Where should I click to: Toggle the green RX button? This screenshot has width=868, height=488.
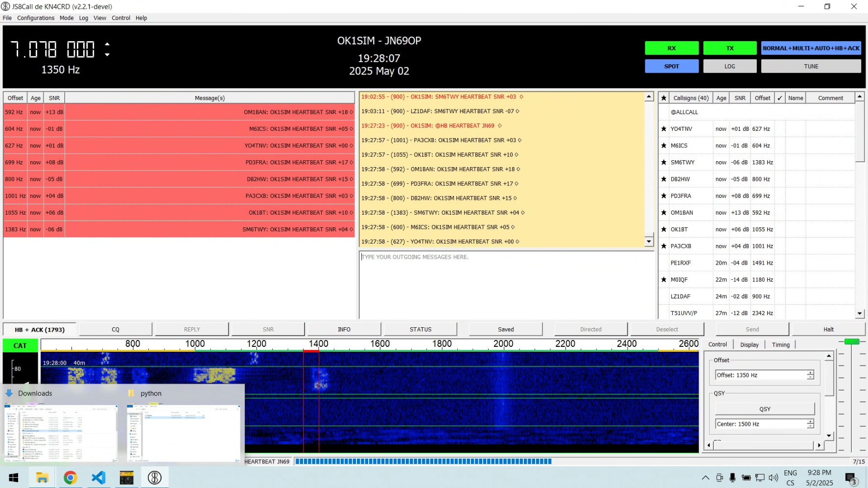[672, 48]
